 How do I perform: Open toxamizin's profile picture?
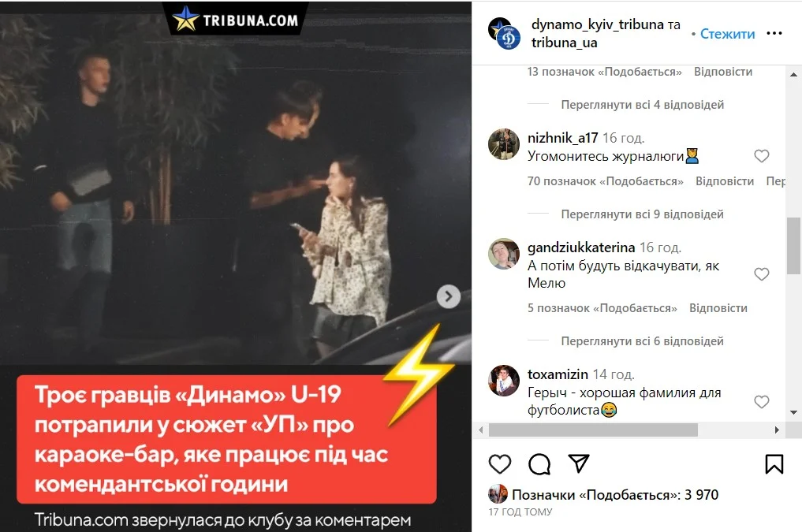pyautogui.click(x=504, y=381)
